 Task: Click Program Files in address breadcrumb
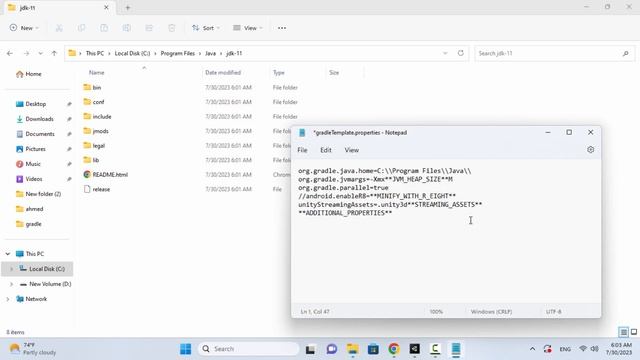(x=178, y=53)
